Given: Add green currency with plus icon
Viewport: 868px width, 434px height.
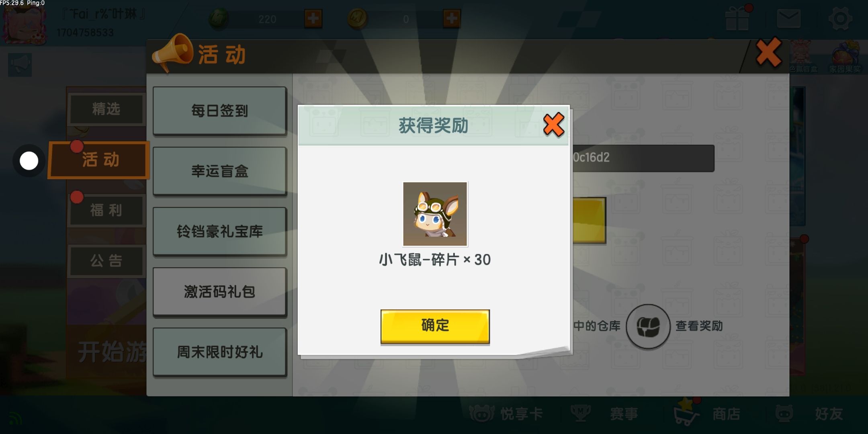Looking at the screenshot, I should (313, 18).
